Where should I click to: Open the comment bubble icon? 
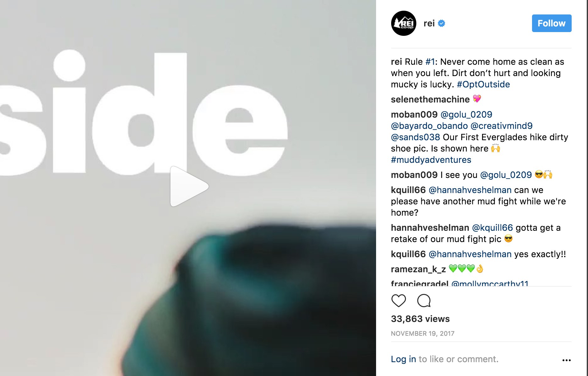coord(424,301)
